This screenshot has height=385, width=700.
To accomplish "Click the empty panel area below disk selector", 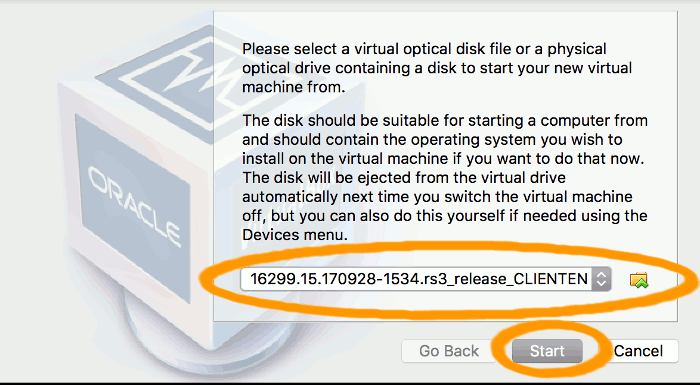I will click(x=445, y=308).
